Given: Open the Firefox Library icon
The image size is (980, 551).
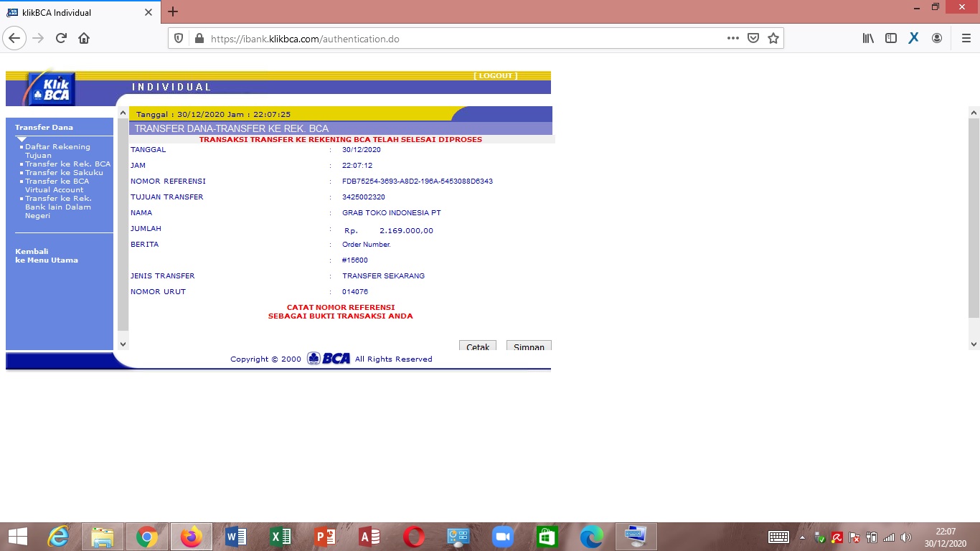Looking at the screenshot, I should [868, 38].
